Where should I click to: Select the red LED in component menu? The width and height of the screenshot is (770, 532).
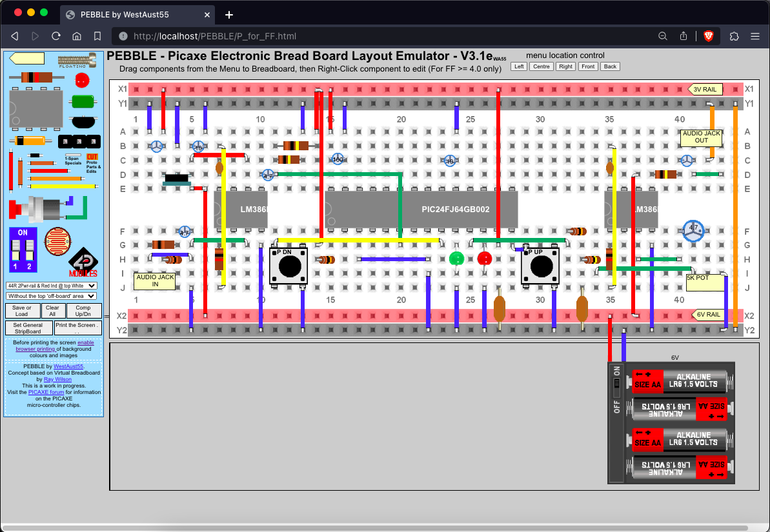point(82,81)
